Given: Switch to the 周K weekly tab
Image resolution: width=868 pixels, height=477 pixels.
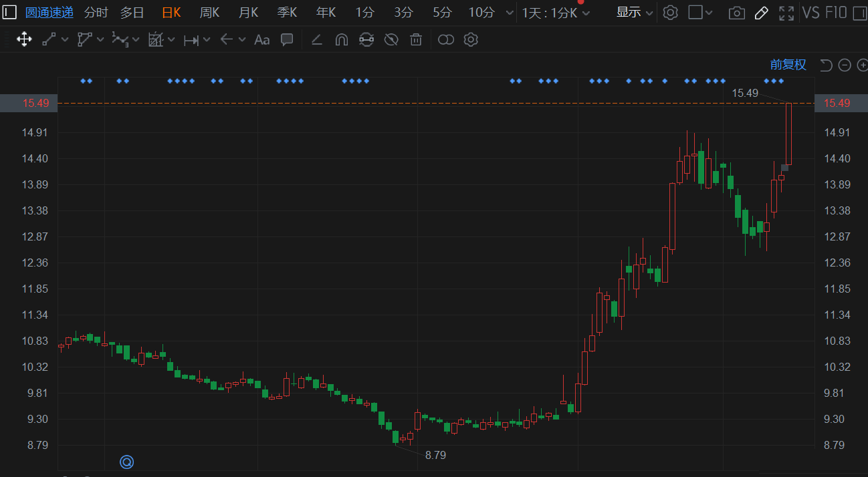Looking at the screenshot, I should (209, 13).
